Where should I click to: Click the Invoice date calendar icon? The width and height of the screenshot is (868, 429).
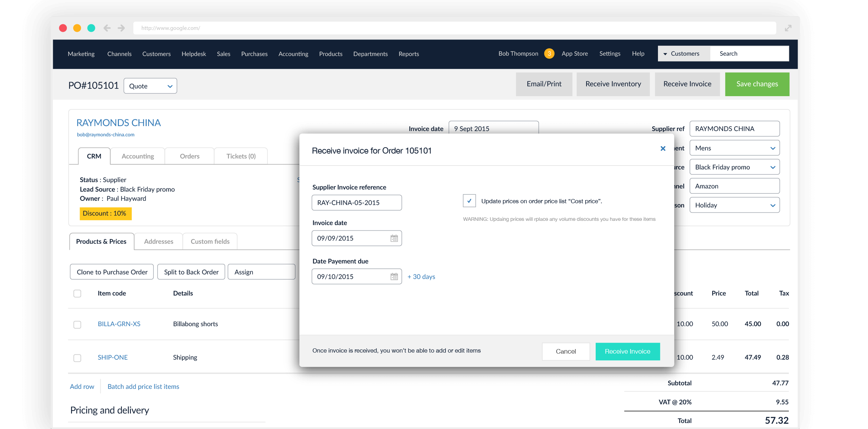point(394,238)
